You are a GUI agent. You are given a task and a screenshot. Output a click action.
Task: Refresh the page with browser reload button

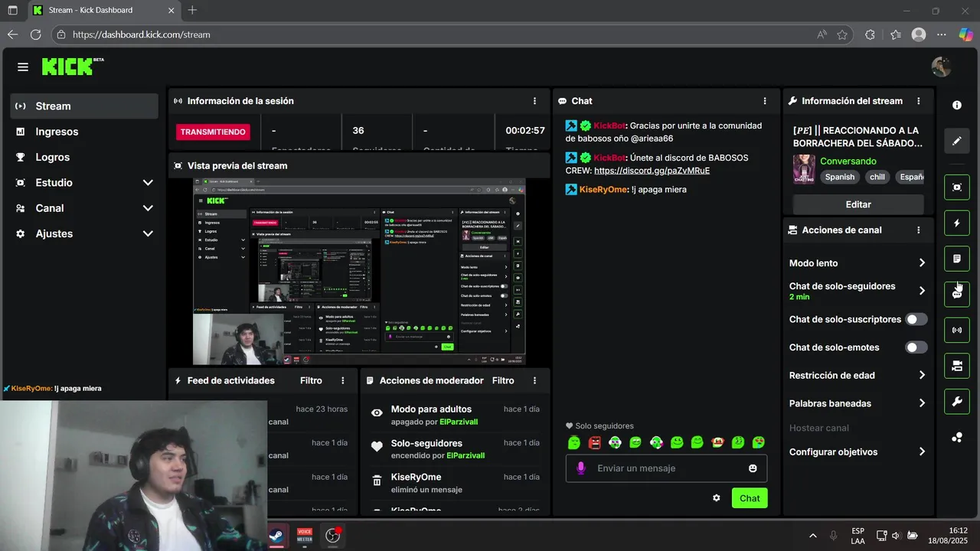(x=35, y=34)
